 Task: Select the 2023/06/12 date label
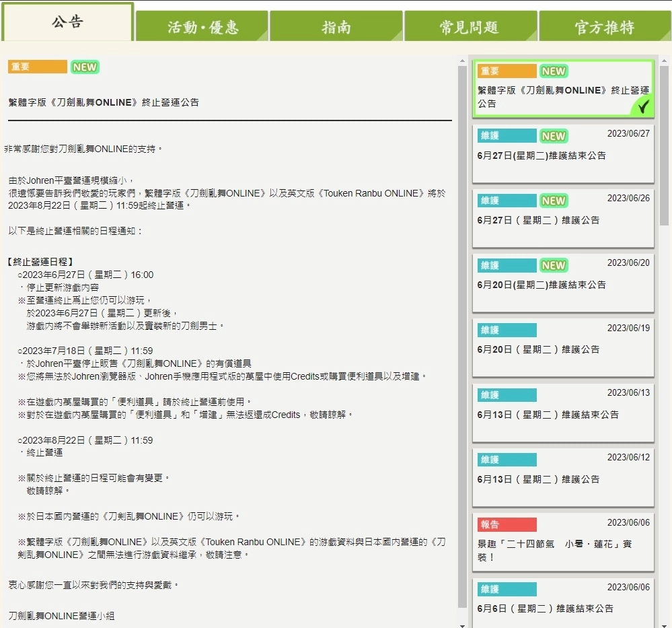coord(629,457)
